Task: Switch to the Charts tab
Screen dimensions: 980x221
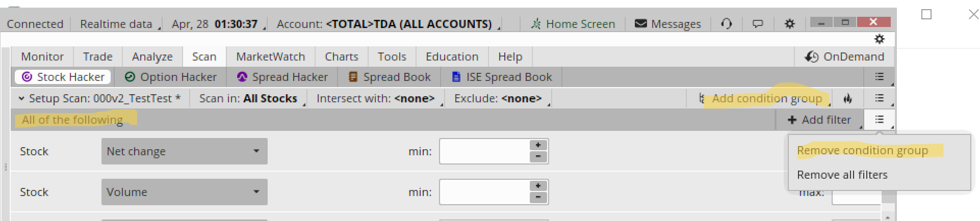Action: click(x=341, y=57)
